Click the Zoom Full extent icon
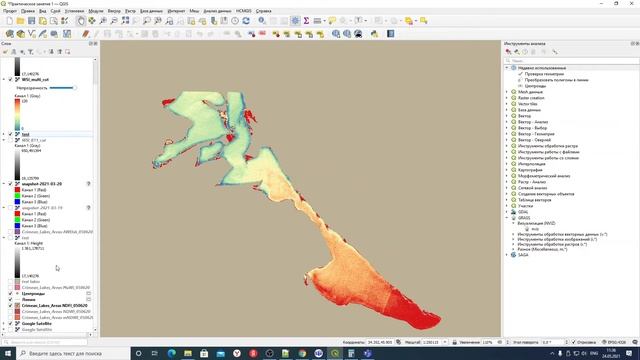 coord(125,21)
